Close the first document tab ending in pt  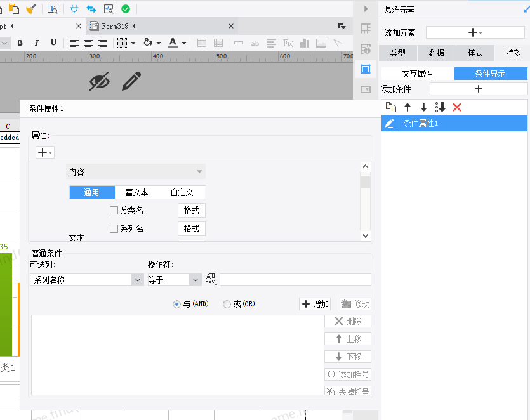(x=79, y=26)
